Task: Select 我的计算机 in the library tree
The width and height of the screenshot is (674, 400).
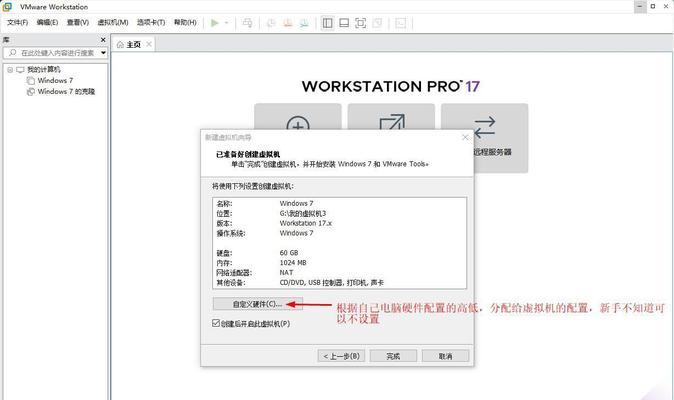Action: point(43,69)
